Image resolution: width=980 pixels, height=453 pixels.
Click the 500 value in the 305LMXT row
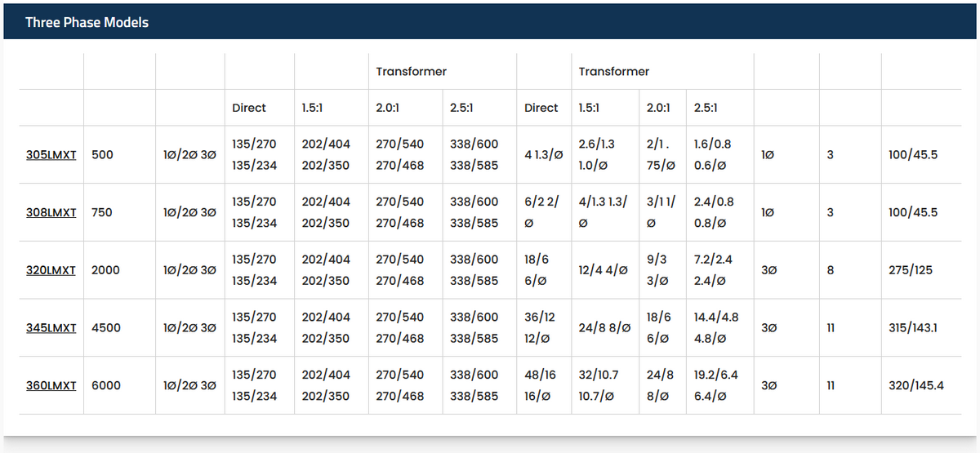coord(103,155)
